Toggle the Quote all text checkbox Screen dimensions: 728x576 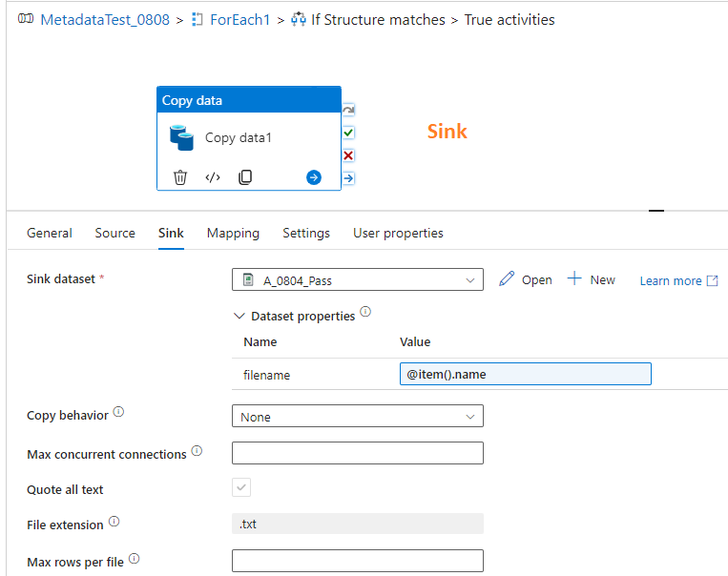241,487
